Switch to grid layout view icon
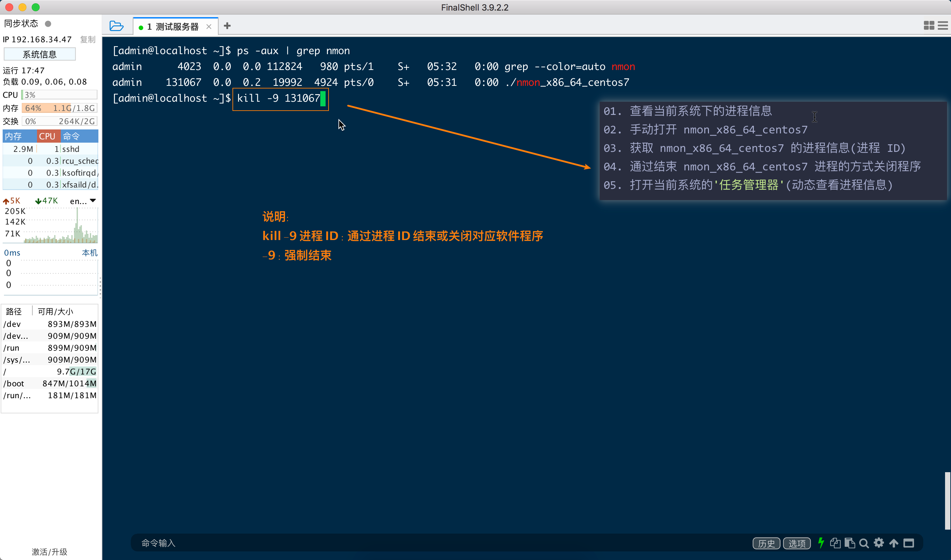Viewport: 951px width, 560px height. click(929, 26)
